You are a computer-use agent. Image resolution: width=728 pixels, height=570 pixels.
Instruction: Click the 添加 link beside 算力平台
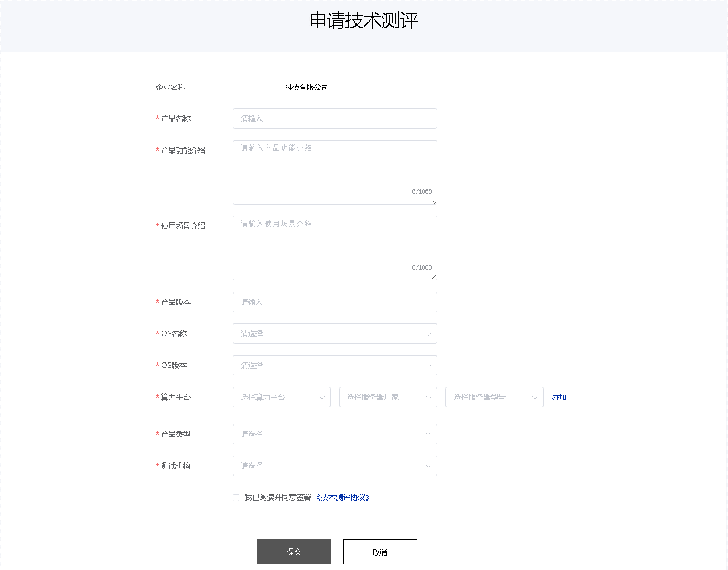point(559,397)
